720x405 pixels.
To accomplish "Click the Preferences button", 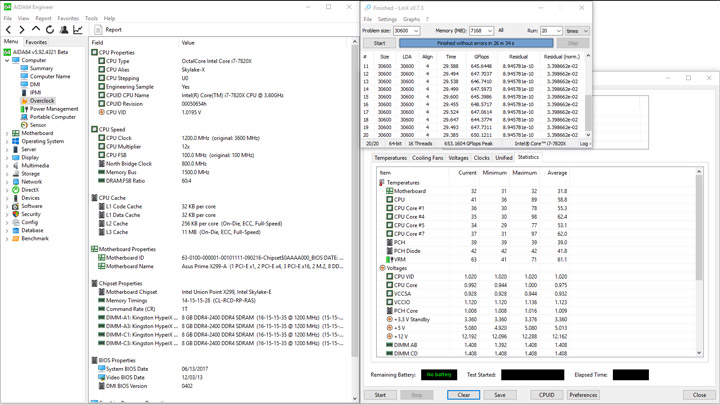I will pyautogui.click(x=583, y=395).
